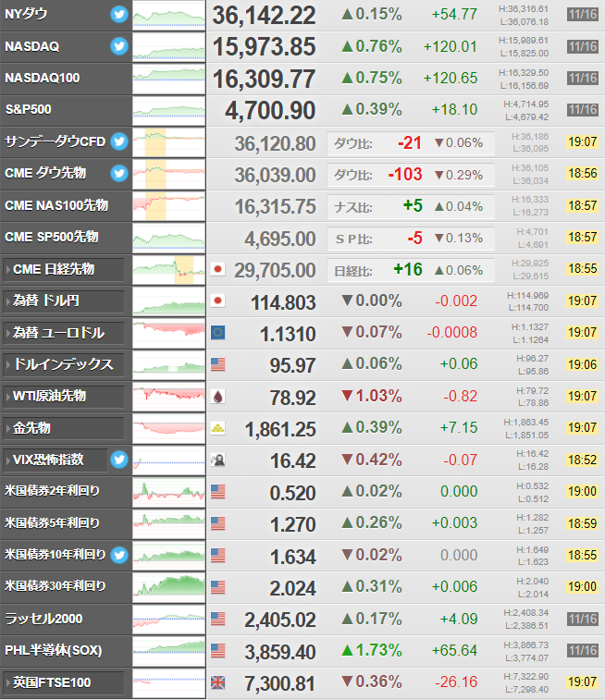
Task: Click the S&P500 value 4,700.90
Action: [x=270, y=111]
